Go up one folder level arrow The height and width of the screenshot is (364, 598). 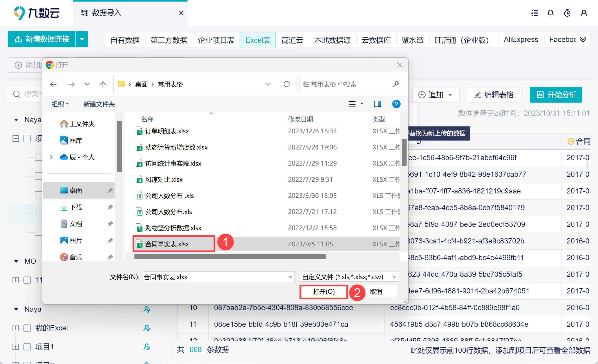tap(103, 84)
